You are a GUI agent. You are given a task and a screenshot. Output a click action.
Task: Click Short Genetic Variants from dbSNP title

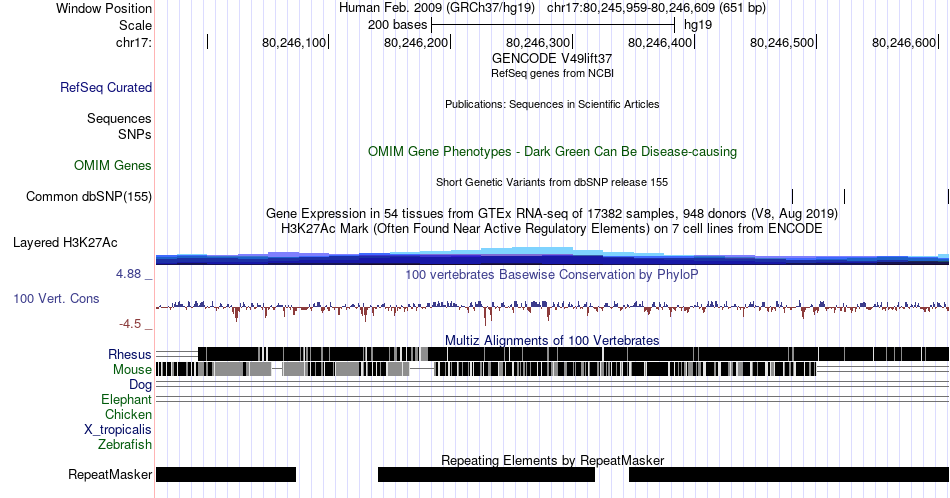[x=552, y=182]
